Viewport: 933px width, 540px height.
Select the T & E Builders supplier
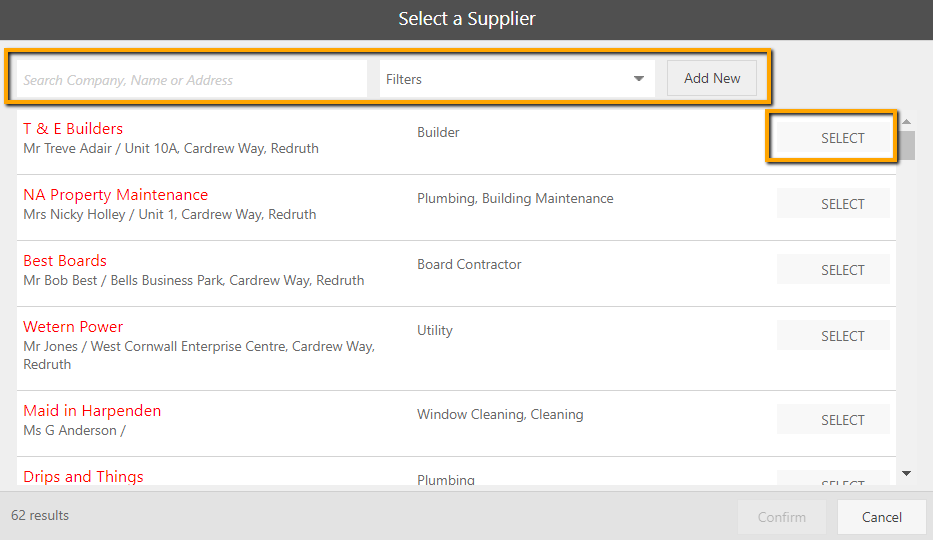pyautogui.click(x=842, y=138)
